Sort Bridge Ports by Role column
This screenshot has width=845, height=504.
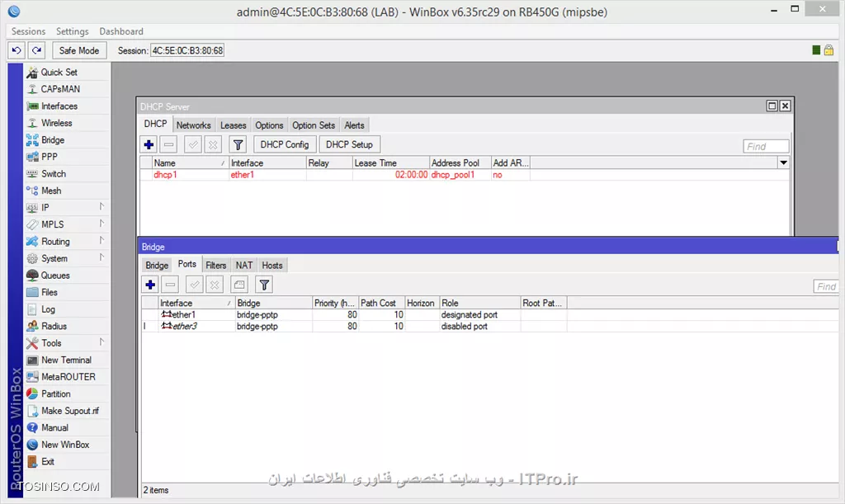(479, 303)
